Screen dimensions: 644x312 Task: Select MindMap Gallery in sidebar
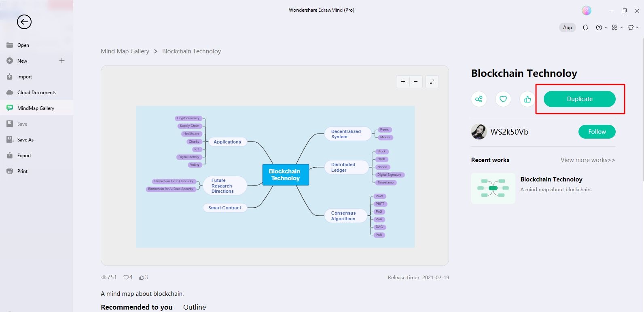coord(36,108)
